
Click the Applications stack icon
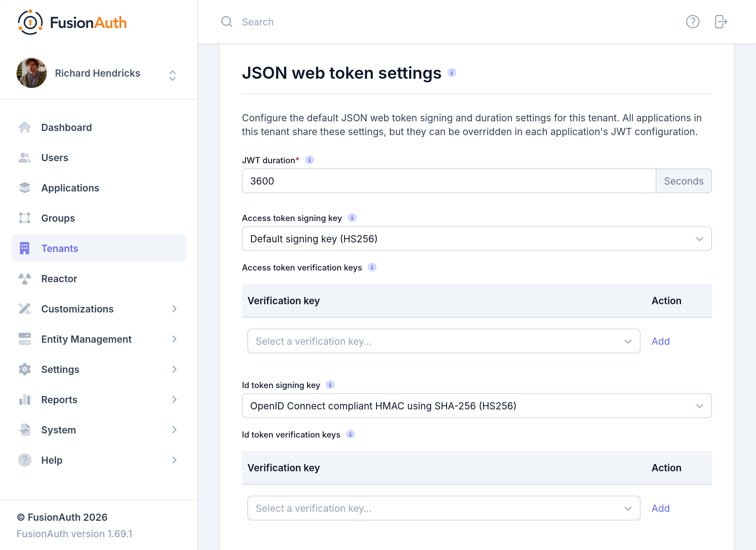tap(25, 188)
